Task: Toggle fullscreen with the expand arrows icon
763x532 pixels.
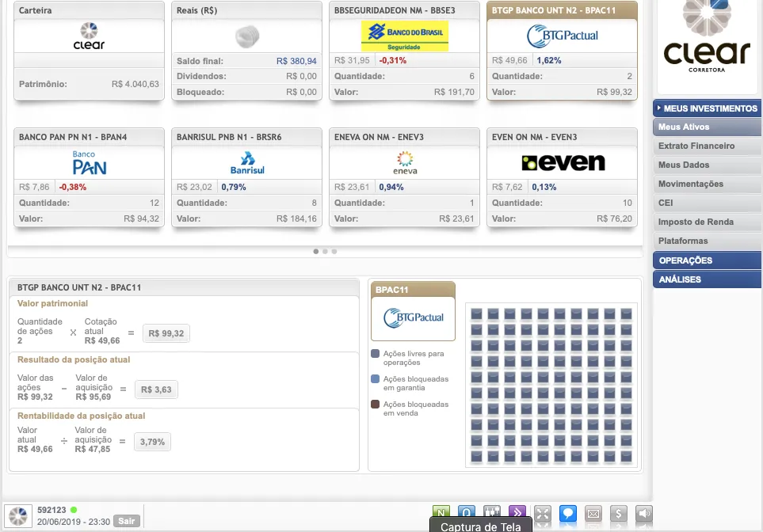Action: click(x=542, y=513)
